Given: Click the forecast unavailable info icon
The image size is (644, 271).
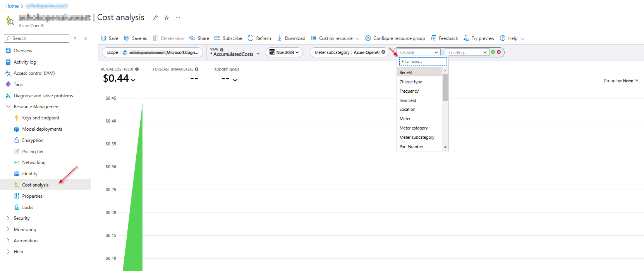Looking at the screenshot, I should click(196, 69).
